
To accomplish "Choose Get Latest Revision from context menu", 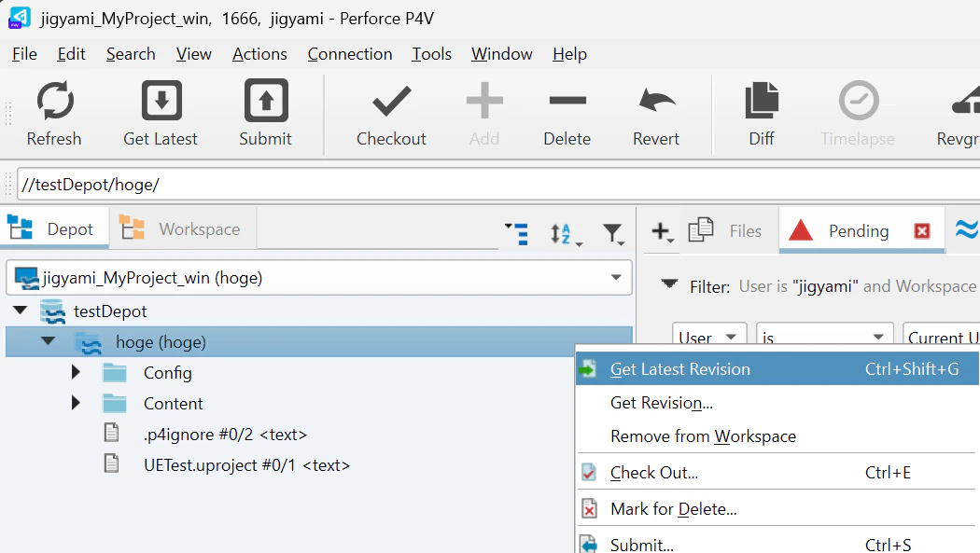I will coord(777,369).
